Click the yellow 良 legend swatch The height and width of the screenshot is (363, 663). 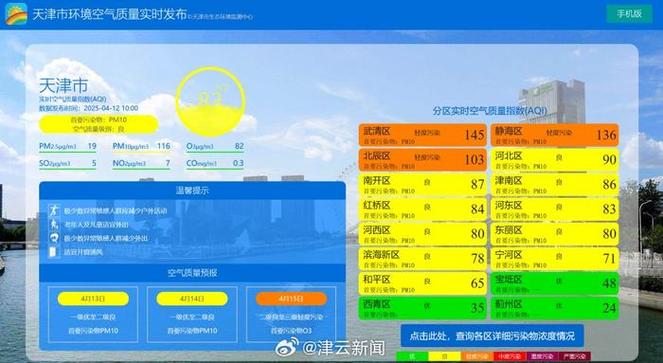[444, 357]
